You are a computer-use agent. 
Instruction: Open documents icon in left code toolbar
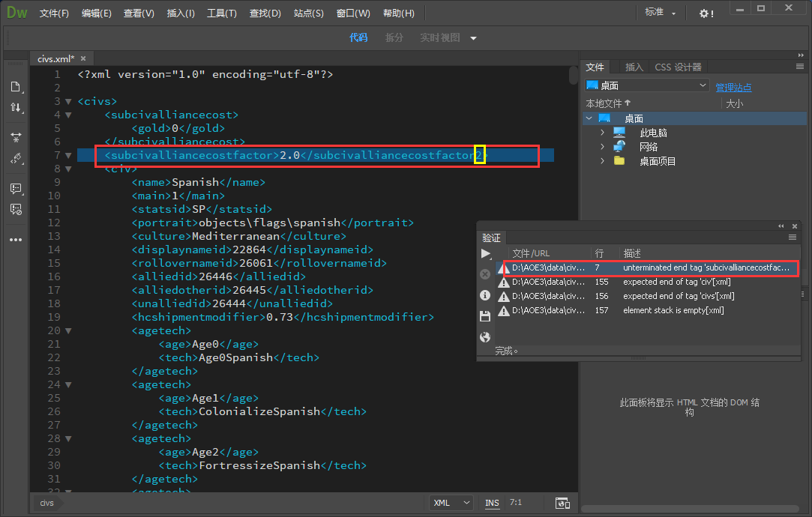[x=16, y=86]
